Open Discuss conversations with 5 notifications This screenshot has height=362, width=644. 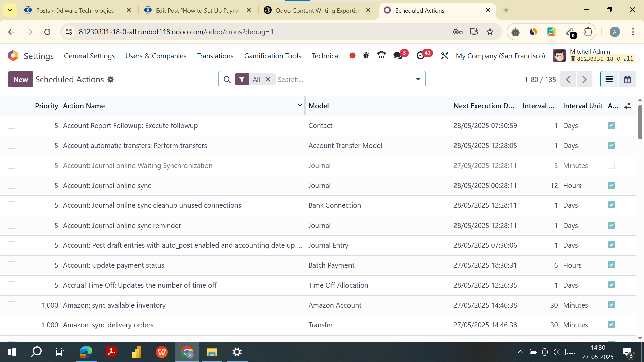[x=398, y=56]
